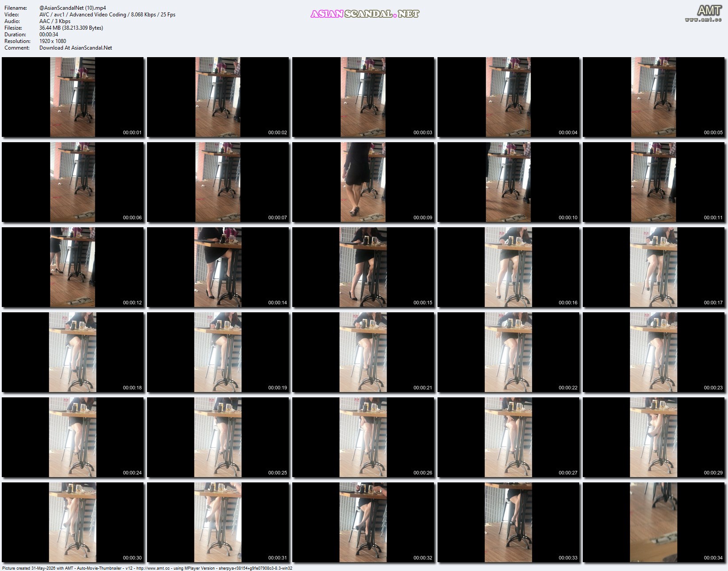
Task: Select the resolution value '1920 x 1080'
Action: (x=53, y=41)
